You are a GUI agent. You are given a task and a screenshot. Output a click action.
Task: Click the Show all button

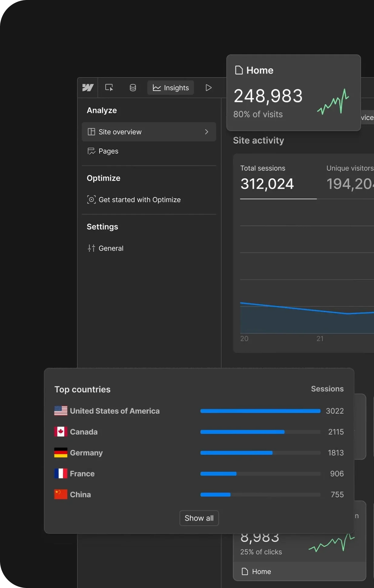point(199,518)
